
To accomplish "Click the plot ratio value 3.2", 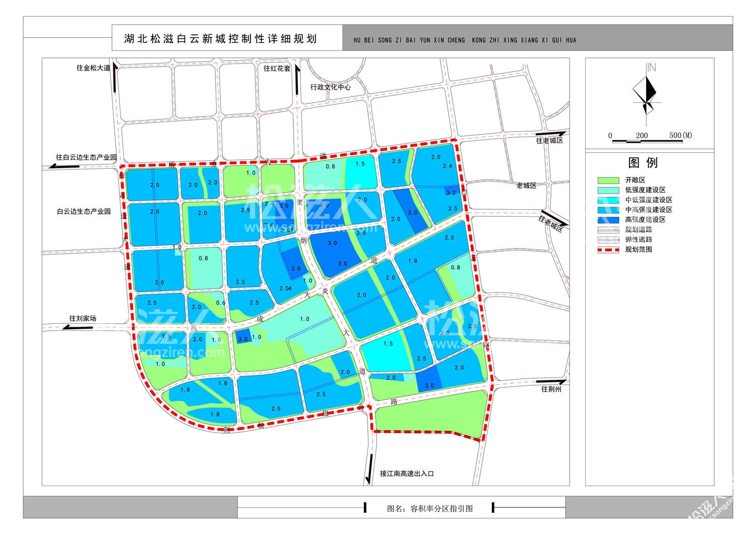I will click(x=451, y=193).
